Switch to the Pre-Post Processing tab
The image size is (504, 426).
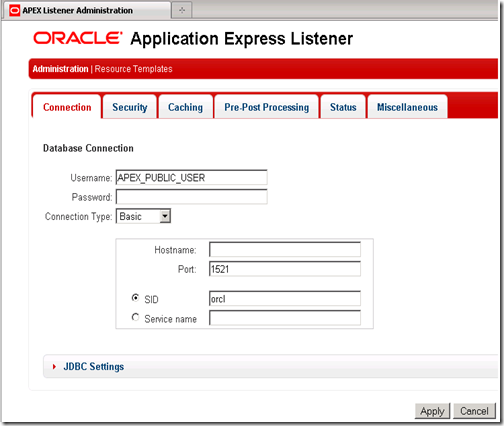[x=266, y=107]
